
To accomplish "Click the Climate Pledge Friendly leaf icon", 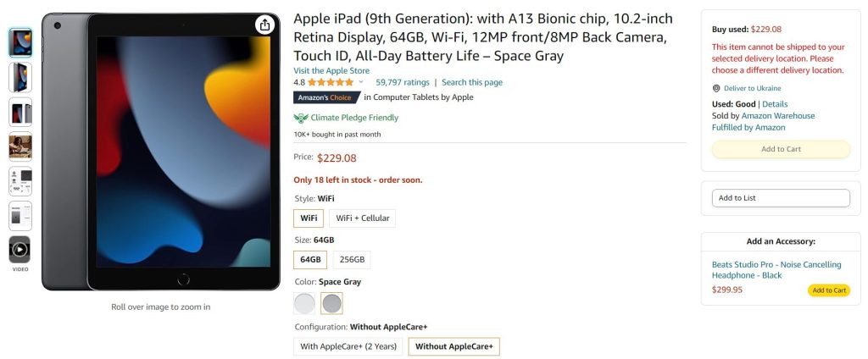I will tap(300, 118).
